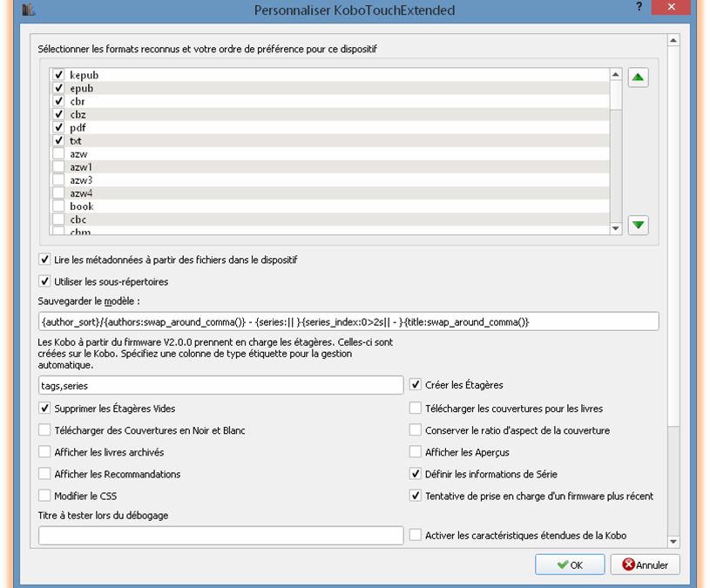Toggle 'Utiliser les sous-répertoires' checkbox
Screen dimensions: 710x588
click(44, 281)
